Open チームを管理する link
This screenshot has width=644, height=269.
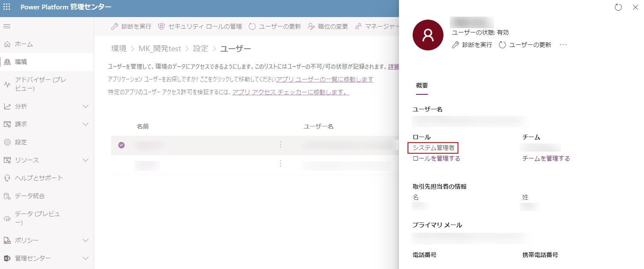(x=546, y=158)
